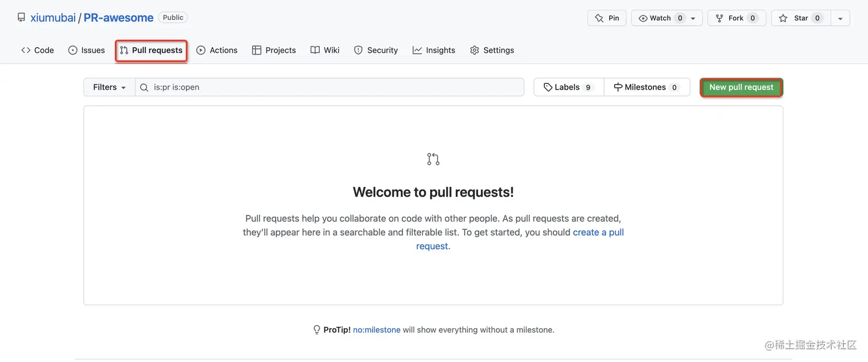Image resolution: width=868 pixels, height=362 pixels.
Task: Click the Watch count 0 badge
Action: coord(680,18)
